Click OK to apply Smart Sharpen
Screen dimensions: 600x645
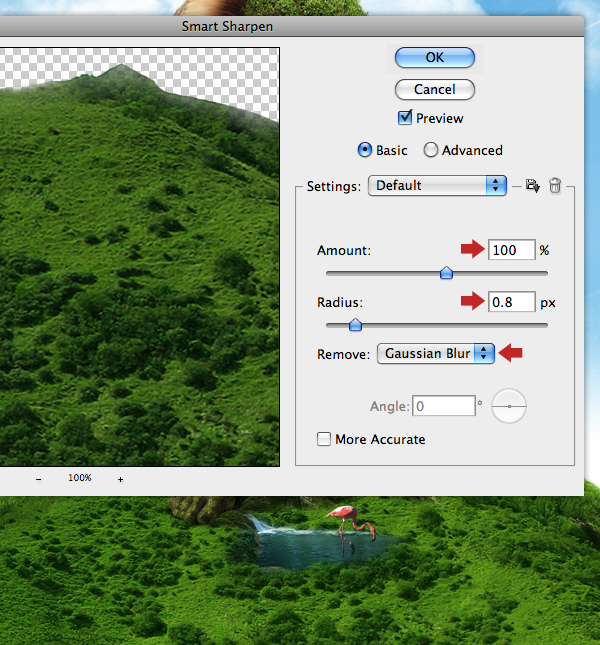435,57
